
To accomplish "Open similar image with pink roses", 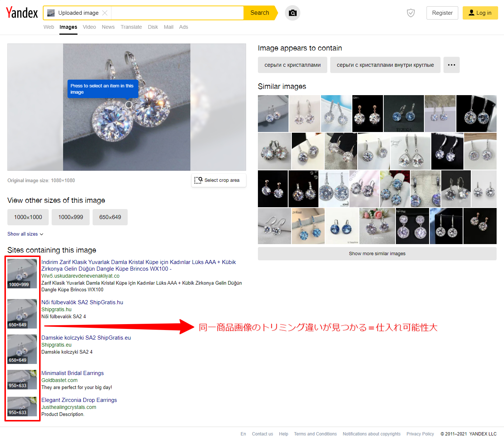I will pyautogui.click(x=377, y=226).
